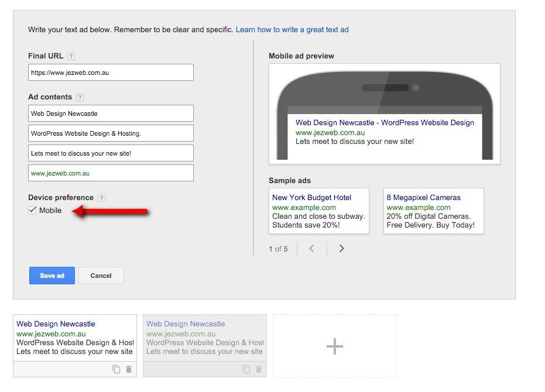The image size is (545, 392).
Task: Open help for Ad contents
Action: [x=80, y=97]
